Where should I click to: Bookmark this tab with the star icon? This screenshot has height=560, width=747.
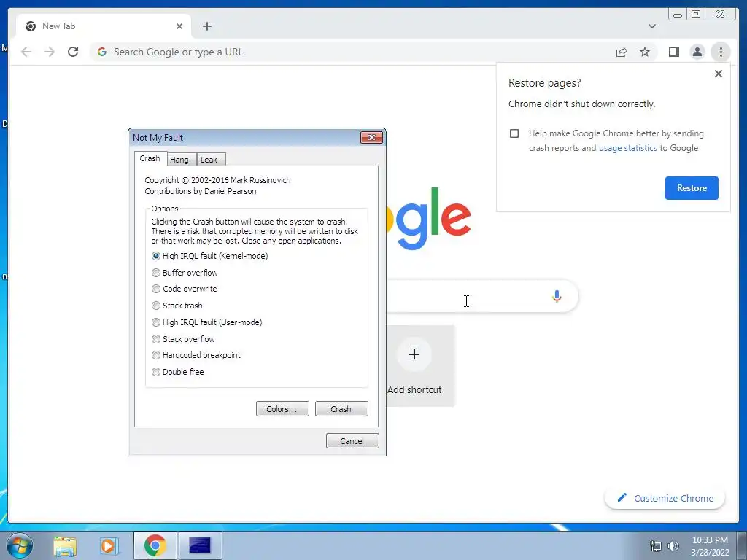(x=645, y=52)
